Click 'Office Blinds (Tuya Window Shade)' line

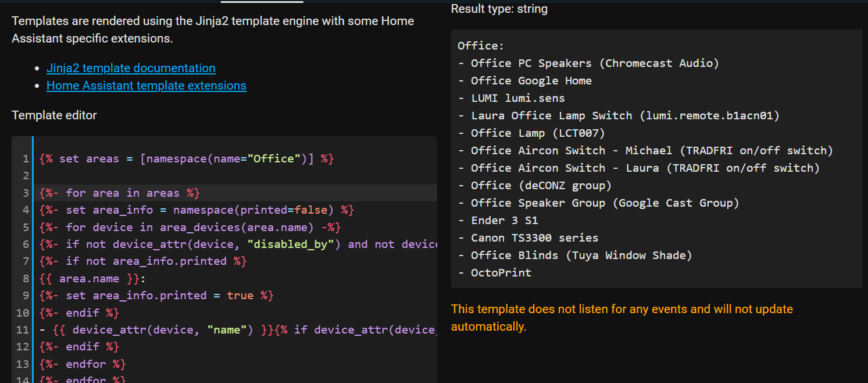coord(575,255)
